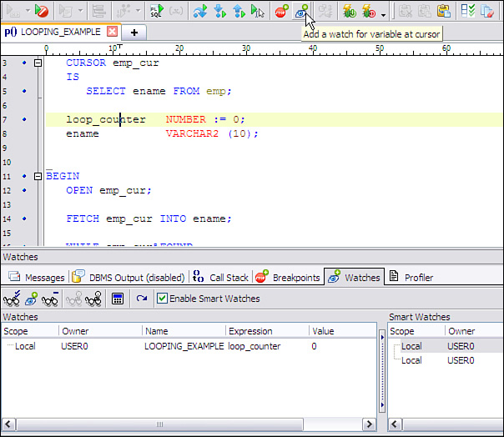Click the Trace Out debugger icon
The width and height of the screenshot is (504, 437).
[239, 11]
